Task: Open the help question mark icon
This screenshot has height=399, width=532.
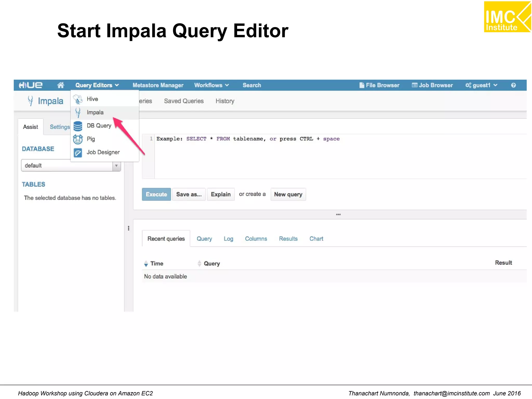Action: coord(513,85)
